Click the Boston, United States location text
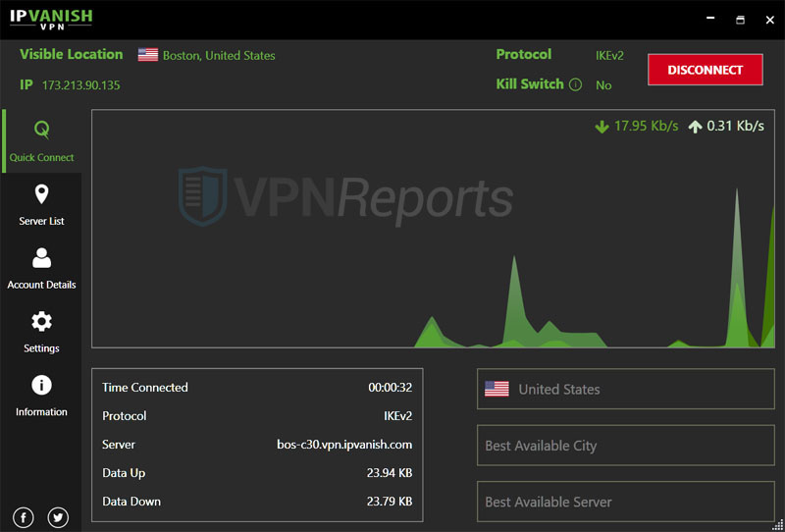This screenshot has height=532, width=785. 219,56
